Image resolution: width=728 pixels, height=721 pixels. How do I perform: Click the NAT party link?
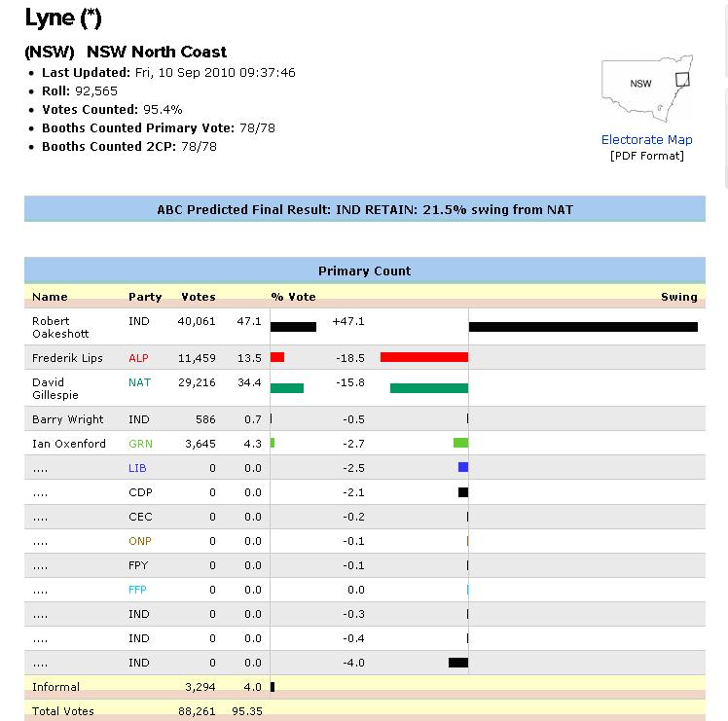pos(139,382)
